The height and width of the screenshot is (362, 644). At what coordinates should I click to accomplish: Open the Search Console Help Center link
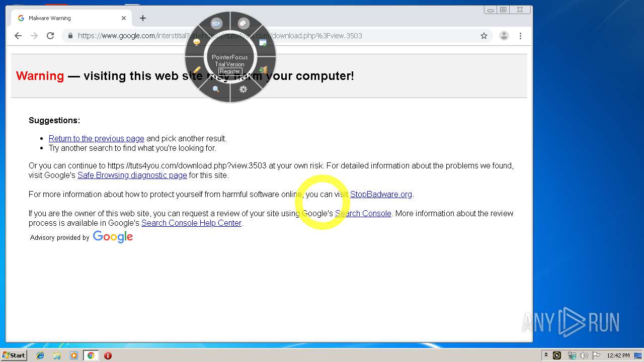(191, 223)
